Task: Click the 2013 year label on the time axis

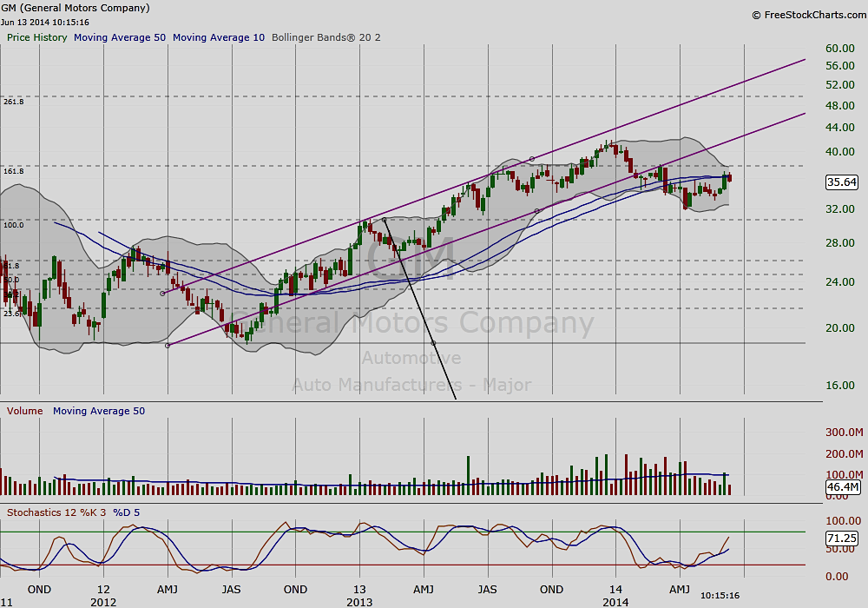Action: [359, 602]
